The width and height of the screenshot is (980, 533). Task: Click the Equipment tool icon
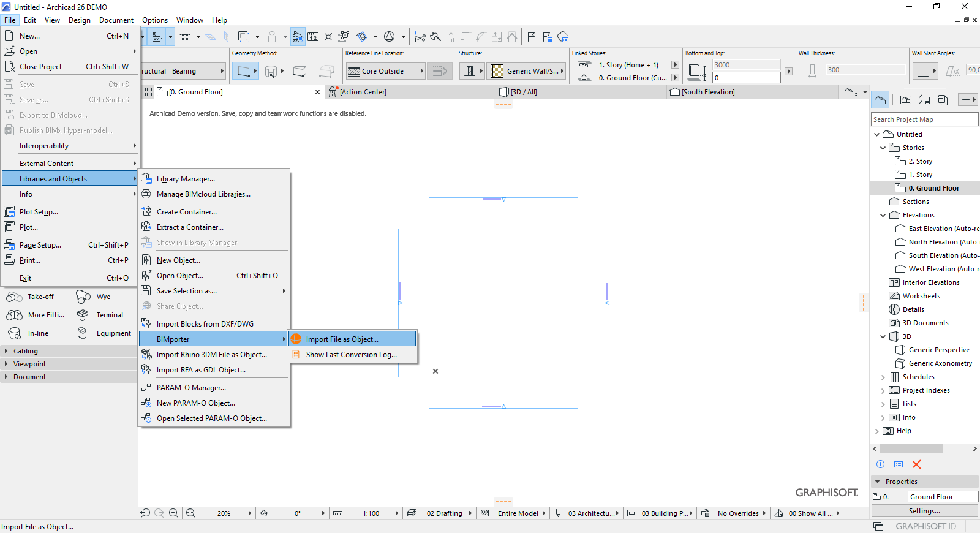coord(82,333)
